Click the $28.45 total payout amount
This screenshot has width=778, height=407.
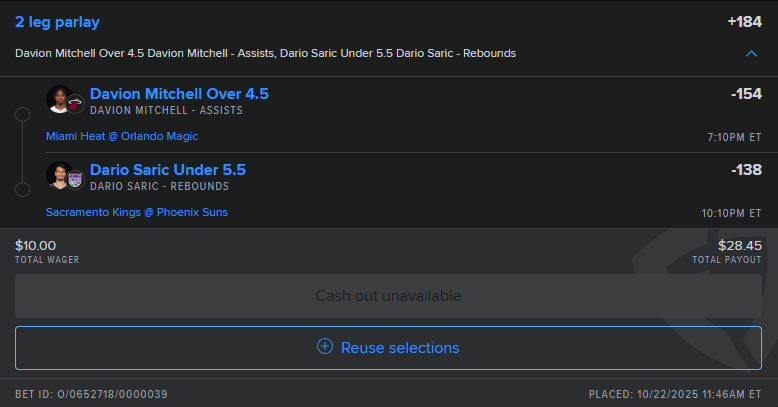(740, 246)
